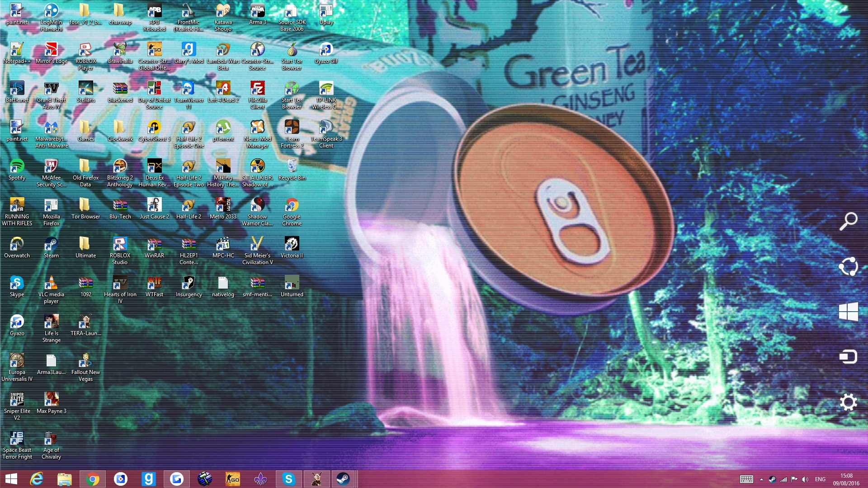Select the Uplay desktop shortcut
The width and height of the screenshot is (868, 488).
click(x=326, y=14)
